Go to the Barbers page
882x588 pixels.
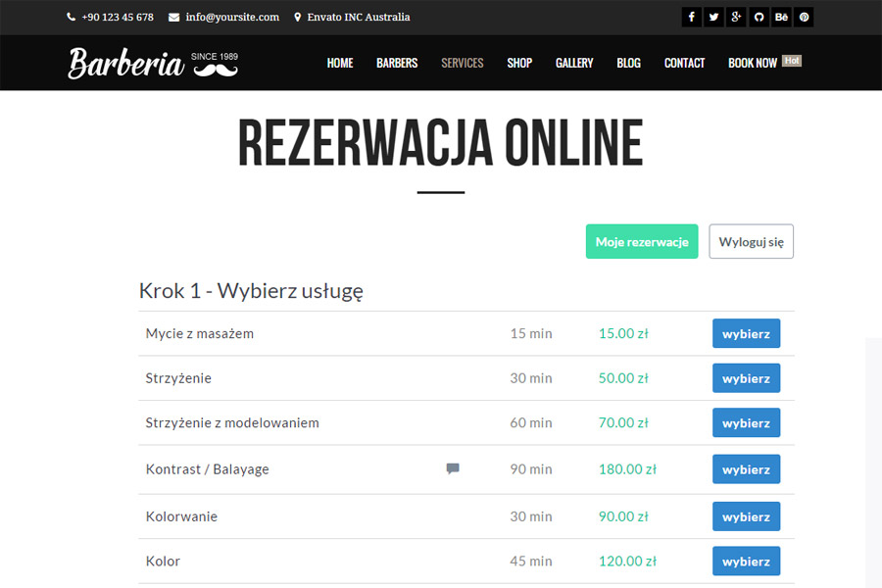click(397, 63)
